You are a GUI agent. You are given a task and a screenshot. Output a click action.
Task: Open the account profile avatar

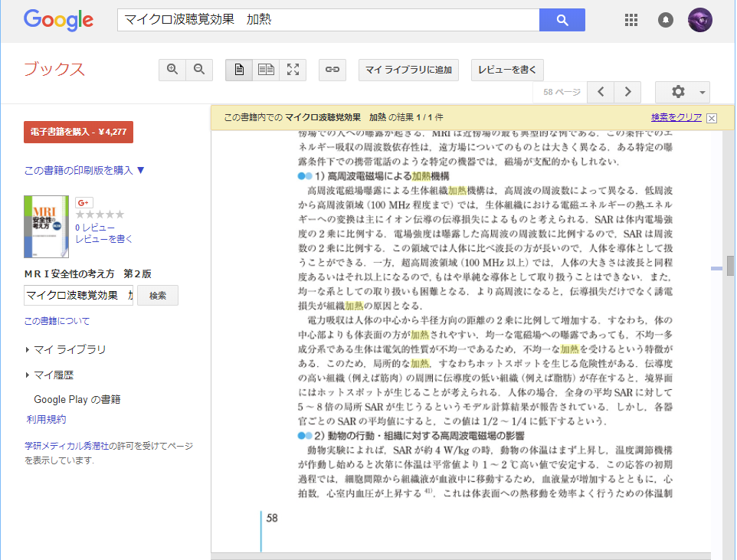point(700,20)
